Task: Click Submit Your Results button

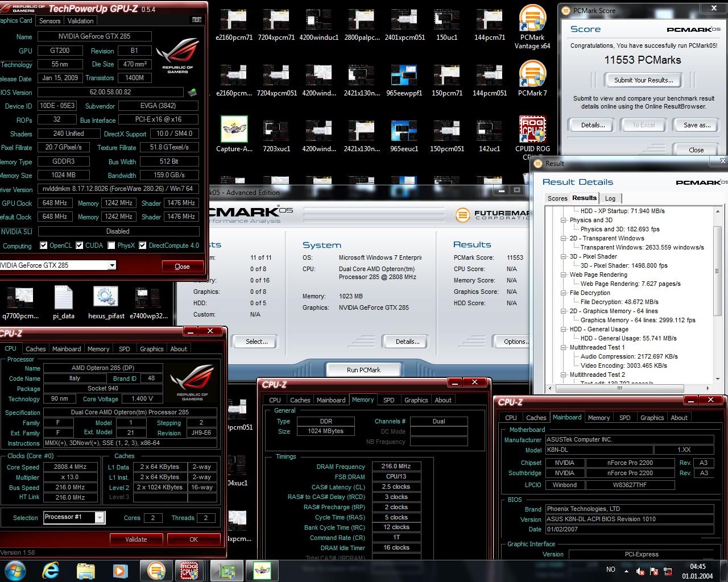Action: point(643,80)
